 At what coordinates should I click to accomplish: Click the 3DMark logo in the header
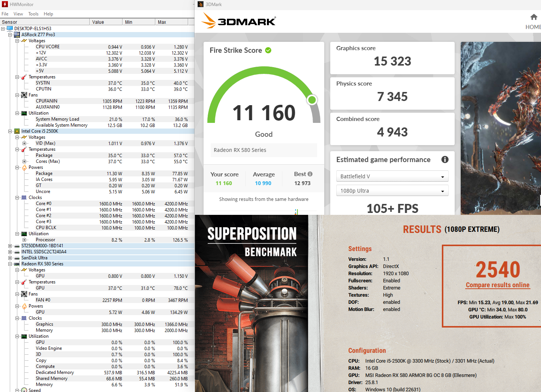pos(239,21)
